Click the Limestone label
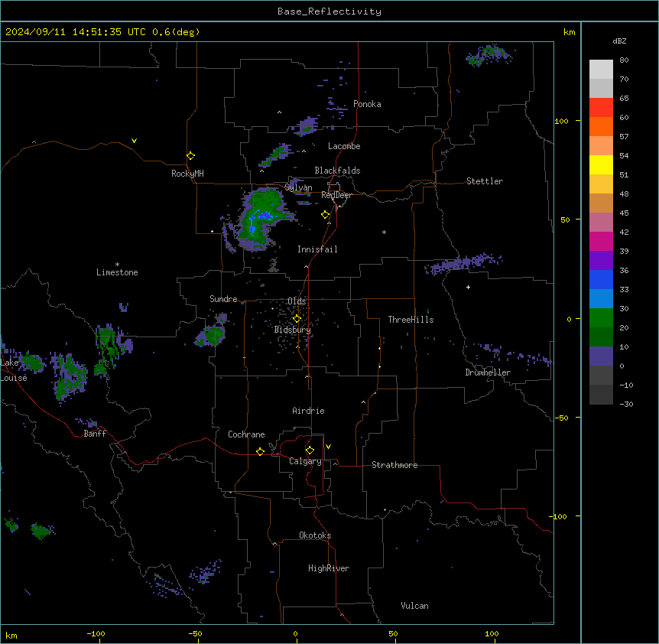 click(x=117, y=272)
